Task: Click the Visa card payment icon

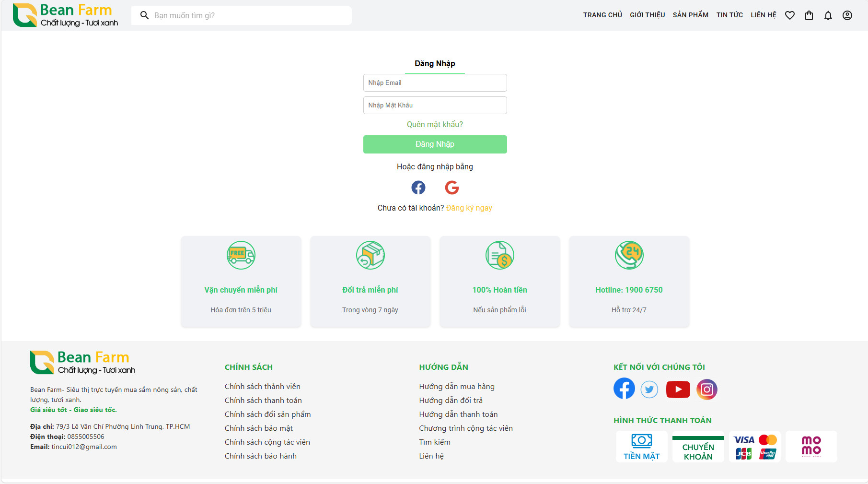Action: pyautogui.click(x=744, y=440)
